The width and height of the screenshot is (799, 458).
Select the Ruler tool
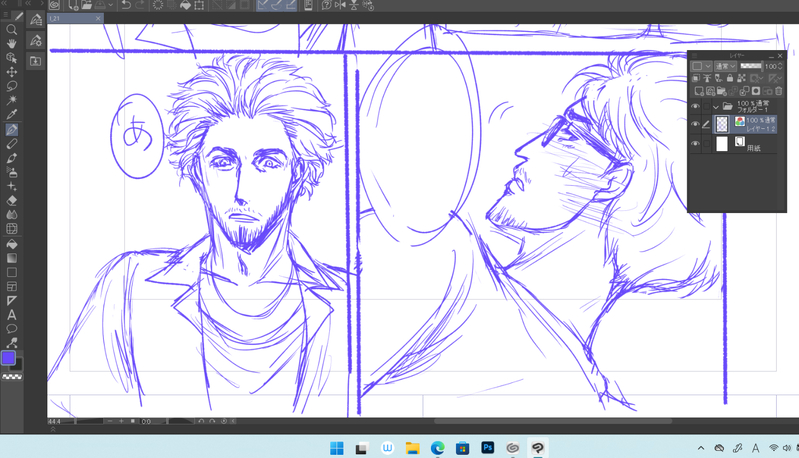[11, 301]
